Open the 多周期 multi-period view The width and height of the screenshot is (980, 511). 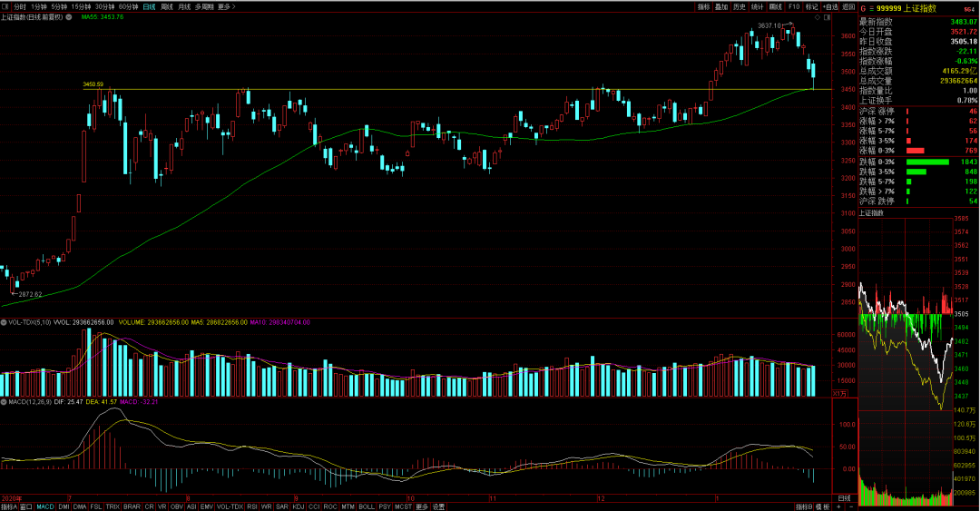click(204, 7)
